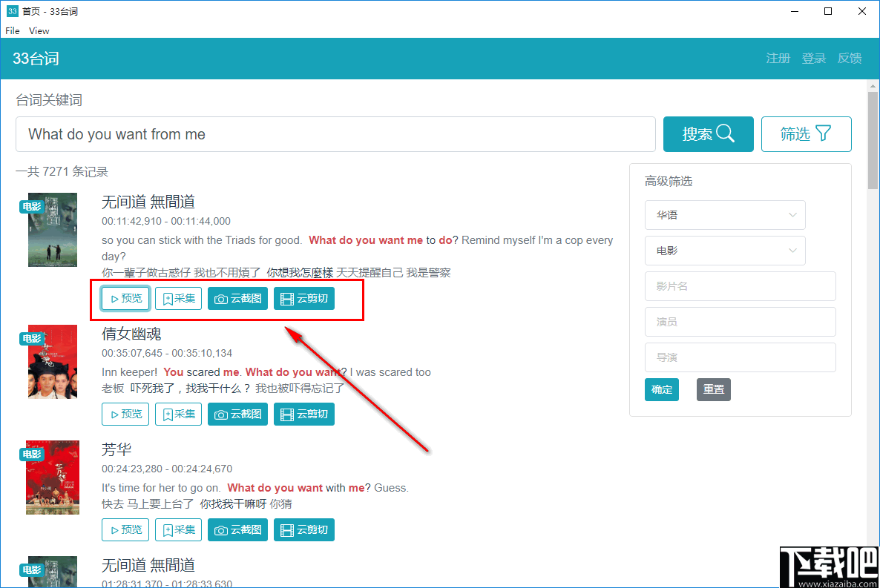
Task: Click the 电影 badge on 倩女幽魂 poster
Action: coord(31,338)
